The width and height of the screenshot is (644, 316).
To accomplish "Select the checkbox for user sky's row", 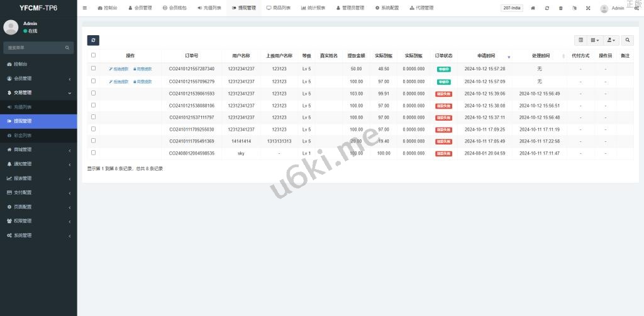I will 94,153.
